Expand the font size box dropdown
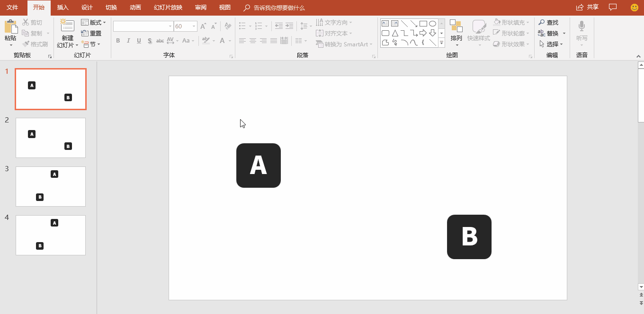 [194, 26]
